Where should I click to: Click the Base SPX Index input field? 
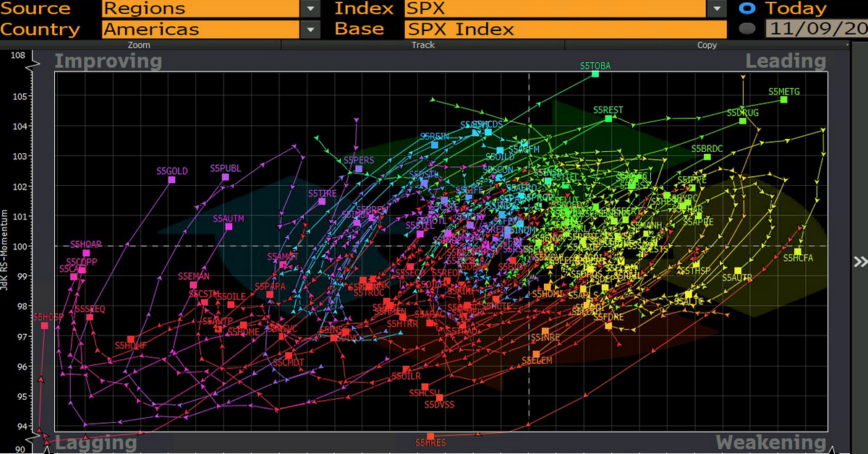click(x=565, y=30)
